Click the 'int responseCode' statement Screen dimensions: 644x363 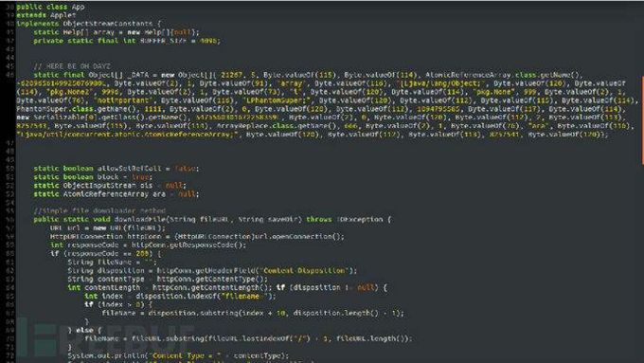point(148,245)
